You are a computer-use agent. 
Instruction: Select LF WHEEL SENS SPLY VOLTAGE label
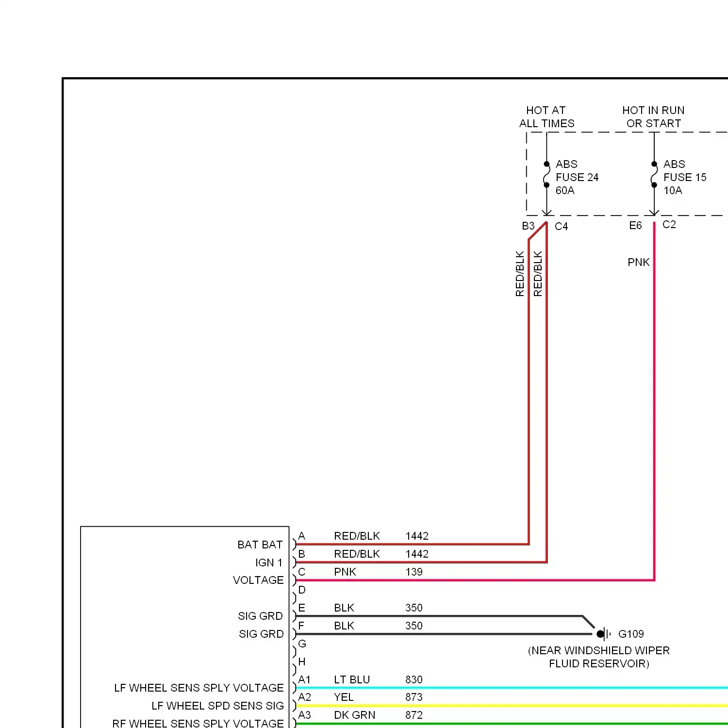tap(199, 688)
